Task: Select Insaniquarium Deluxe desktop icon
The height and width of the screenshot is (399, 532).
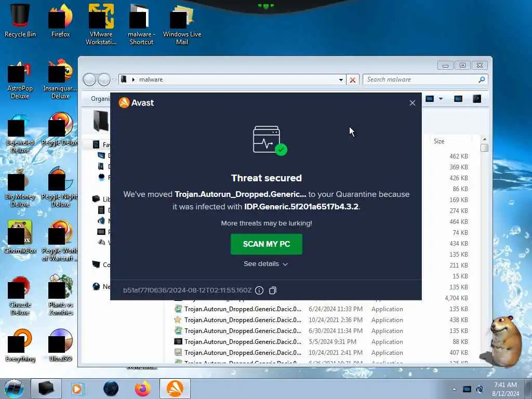Action: click(60, 80)
